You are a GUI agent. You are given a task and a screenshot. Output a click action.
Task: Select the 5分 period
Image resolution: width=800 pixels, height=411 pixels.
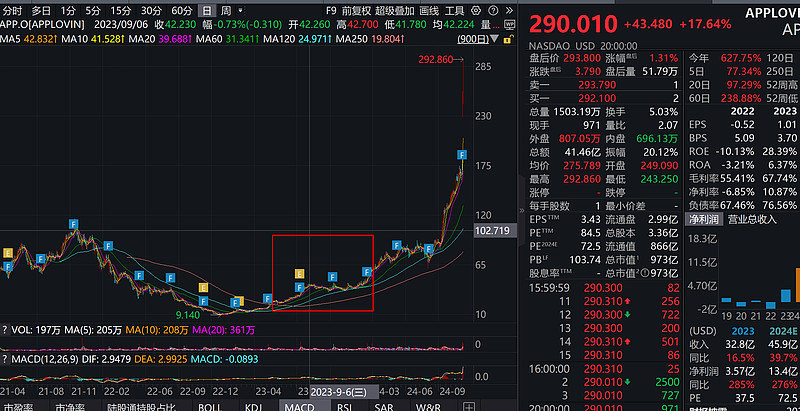[93, 10]
